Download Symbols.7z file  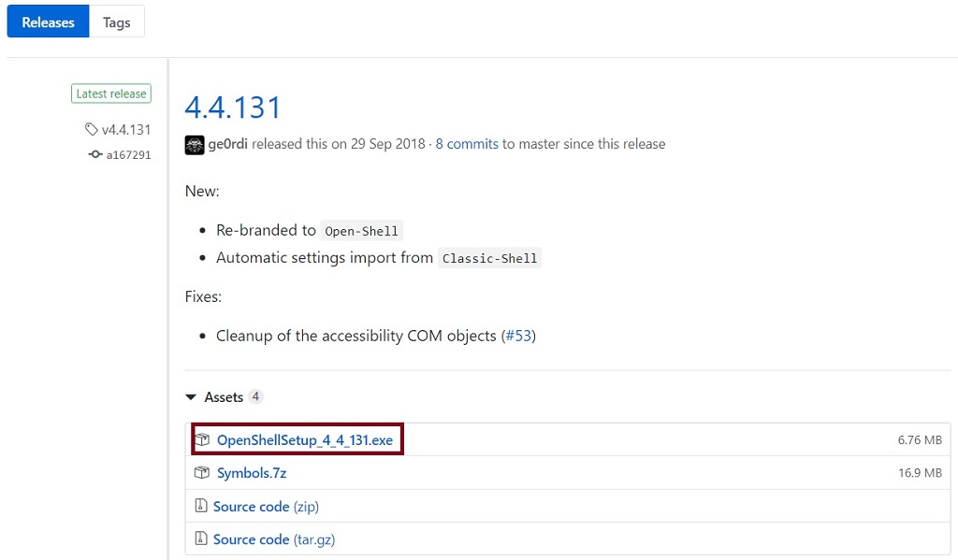coord(252,473)
